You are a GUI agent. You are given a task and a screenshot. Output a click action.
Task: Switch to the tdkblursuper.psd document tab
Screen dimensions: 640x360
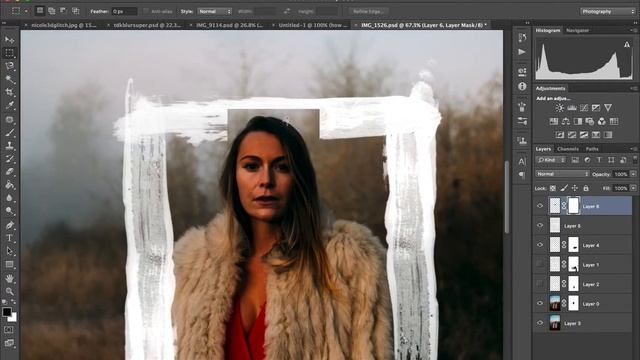point(147,25)
